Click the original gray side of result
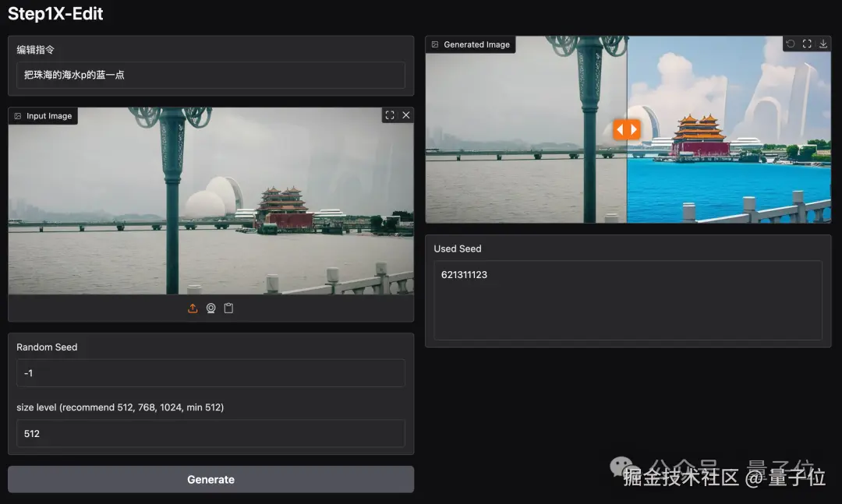The image size is (842, 504). coord(526,129)
